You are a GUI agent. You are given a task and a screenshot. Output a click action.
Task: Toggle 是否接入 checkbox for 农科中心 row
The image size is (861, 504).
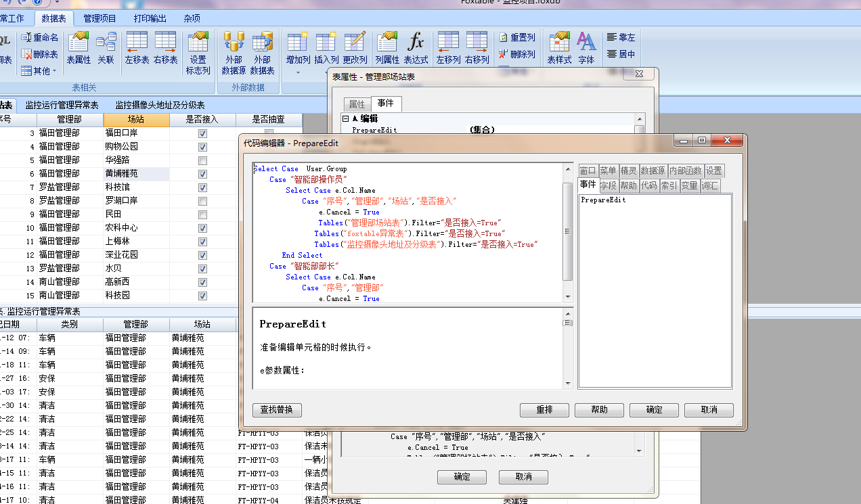pyautogui.click(x=202, y=228)
